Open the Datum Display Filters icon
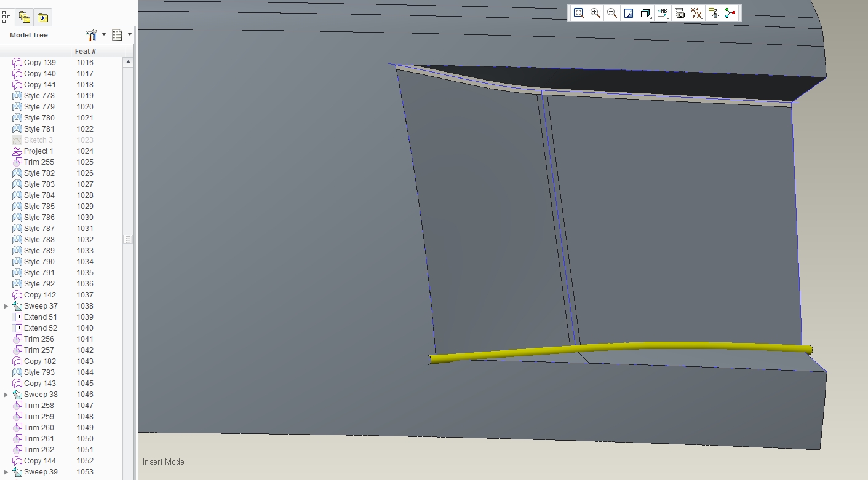The width and height of the screenshot is (868, 480). tap(696, 13)
